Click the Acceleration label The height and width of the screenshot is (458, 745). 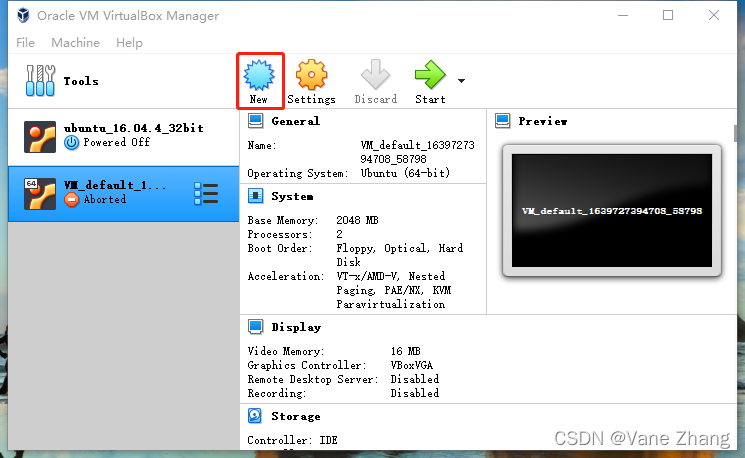286,276
